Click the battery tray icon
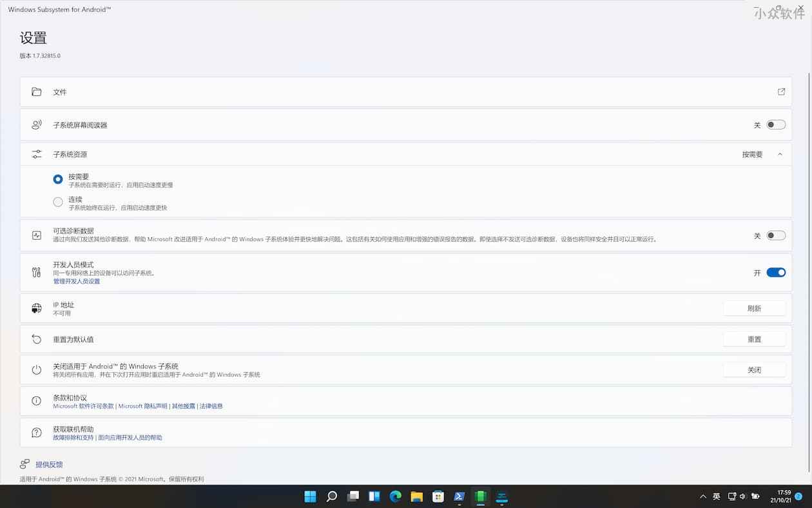 point(755,496)
